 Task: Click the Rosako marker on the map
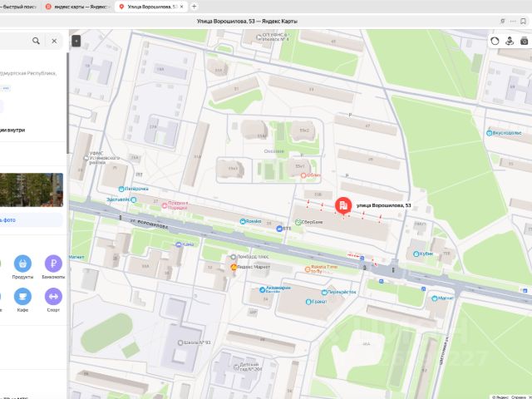pos(242,221)
